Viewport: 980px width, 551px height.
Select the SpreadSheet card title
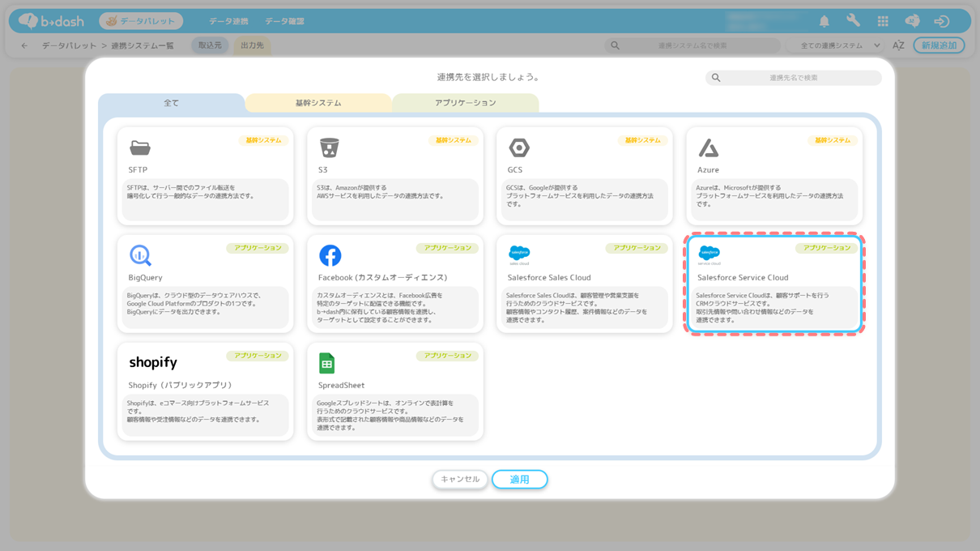(341, 386)
